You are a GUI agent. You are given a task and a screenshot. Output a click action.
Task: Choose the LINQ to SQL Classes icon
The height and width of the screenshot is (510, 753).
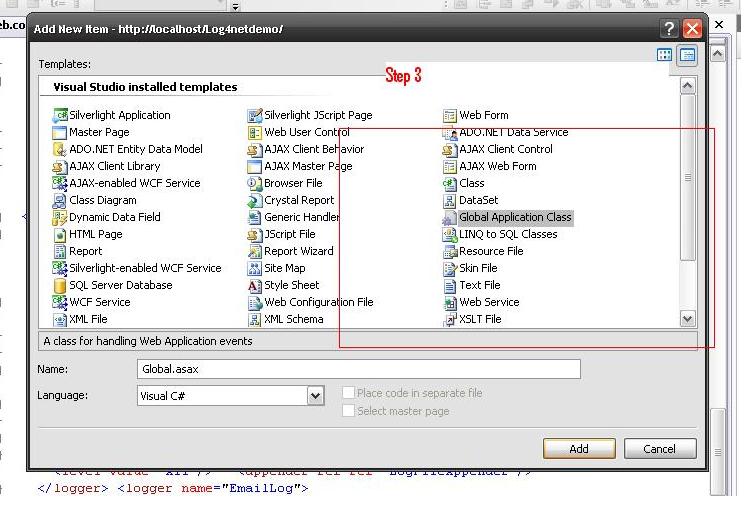pos(449,234)
